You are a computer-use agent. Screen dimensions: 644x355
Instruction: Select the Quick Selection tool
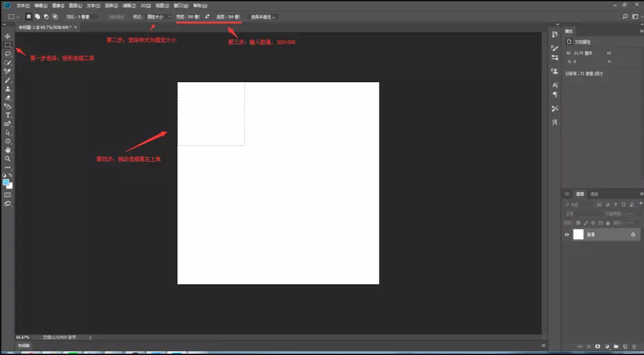point(7,63)
